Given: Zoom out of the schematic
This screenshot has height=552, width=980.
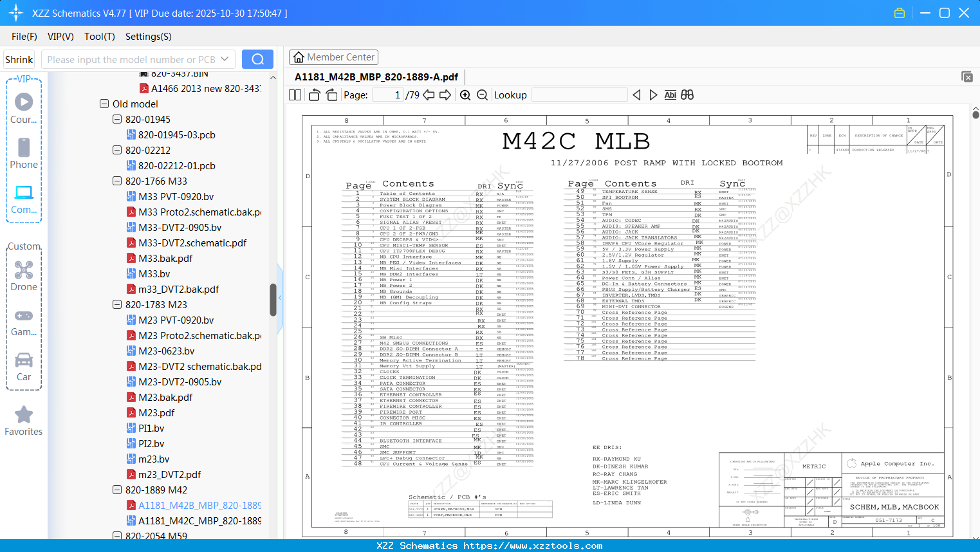Looking at the screenshot, I should 482,95.
